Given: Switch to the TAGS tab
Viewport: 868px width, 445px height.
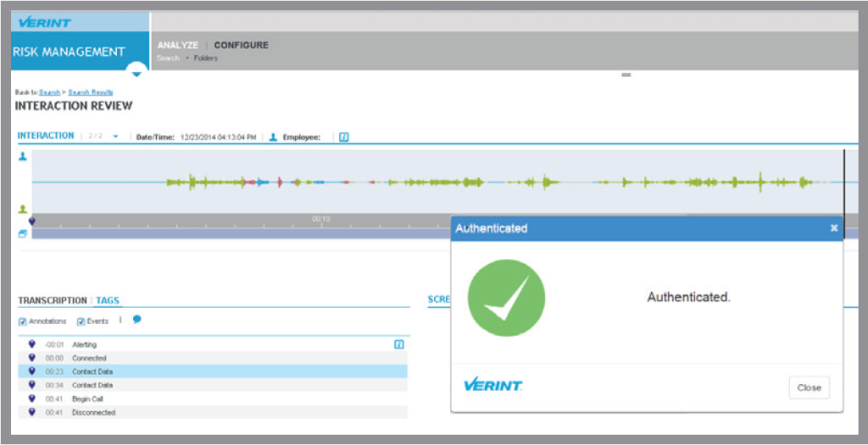Looking at the screenshot, I should [x=108, y=301].
